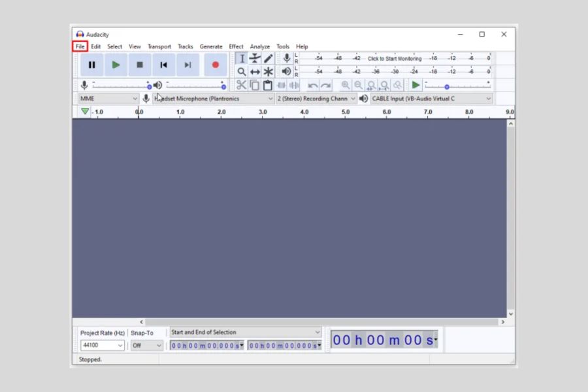
Task: Click the Zoom In icon
Action: coord(346,84)
